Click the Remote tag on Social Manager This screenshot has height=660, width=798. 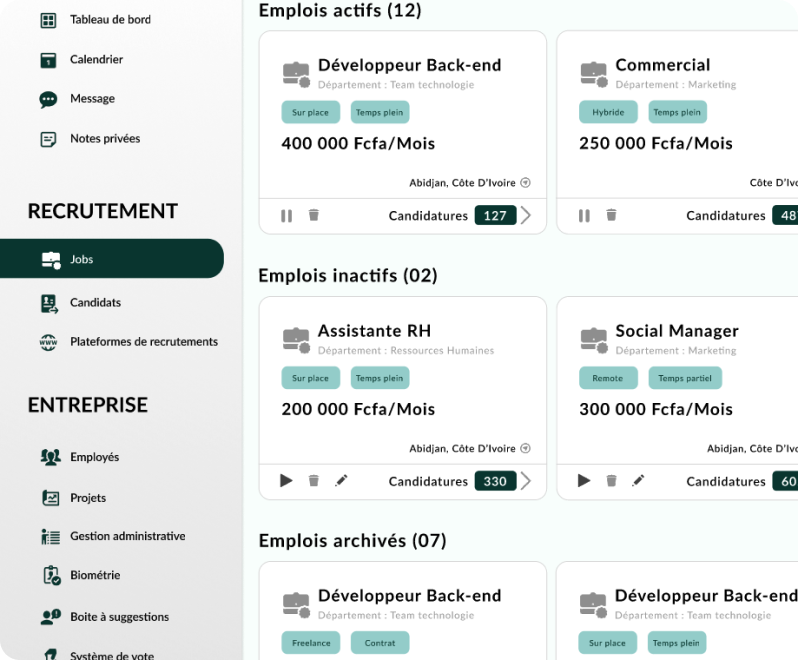pos(608,378)
